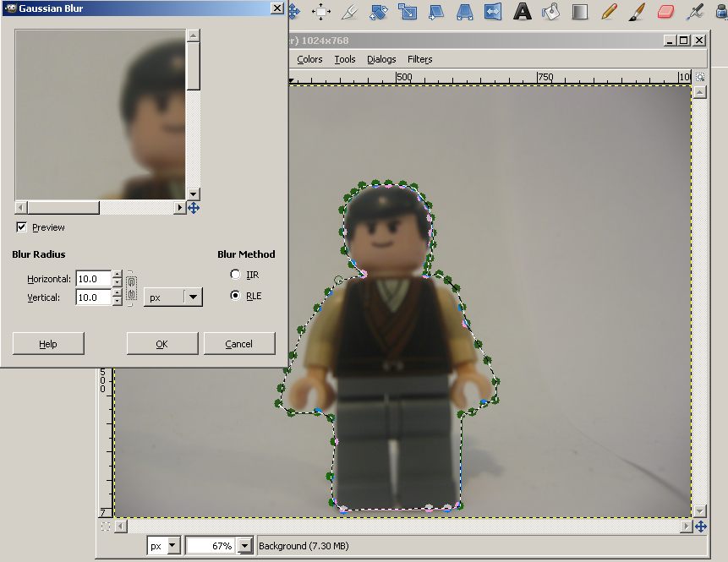
Task: Click the Help button
Action: 48,344
